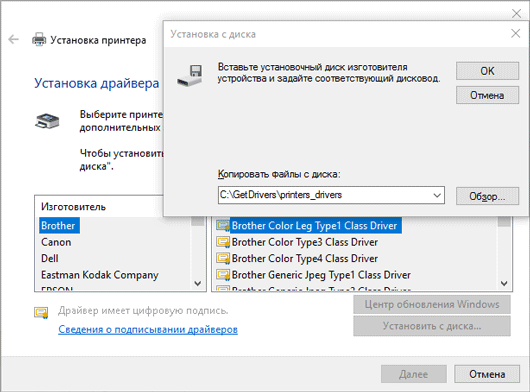Click Отмена at the bottom of printer wizard

click(x=487, y=374)
